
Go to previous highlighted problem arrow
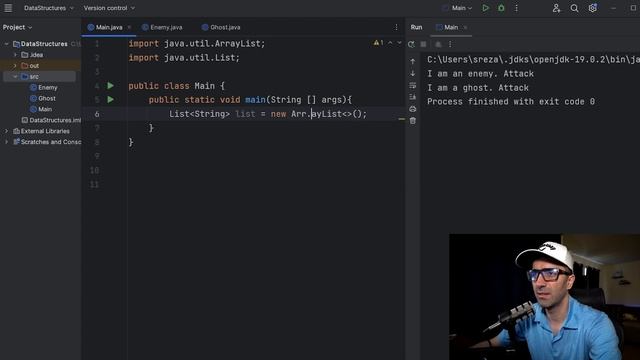390,43
